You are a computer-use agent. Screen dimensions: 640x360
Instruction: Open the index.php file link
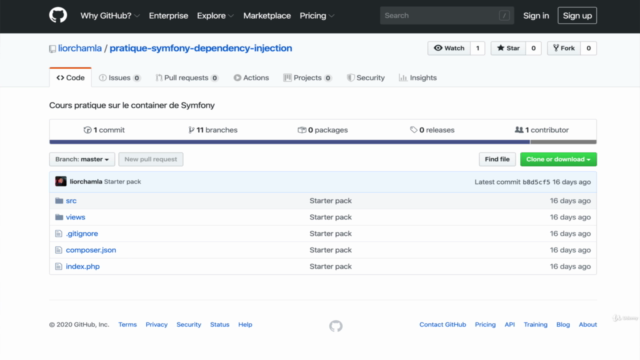coord(83,266)
